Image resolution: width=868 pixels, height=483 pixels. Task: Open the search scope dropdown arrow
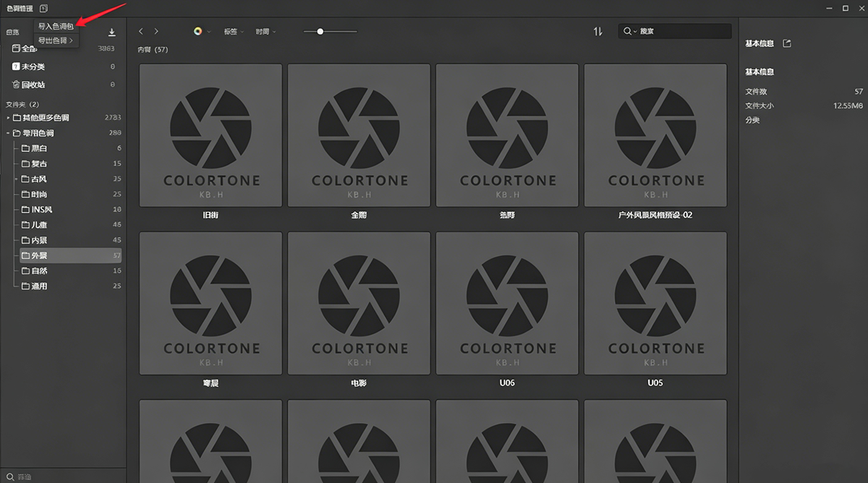[x=635, y=32]
